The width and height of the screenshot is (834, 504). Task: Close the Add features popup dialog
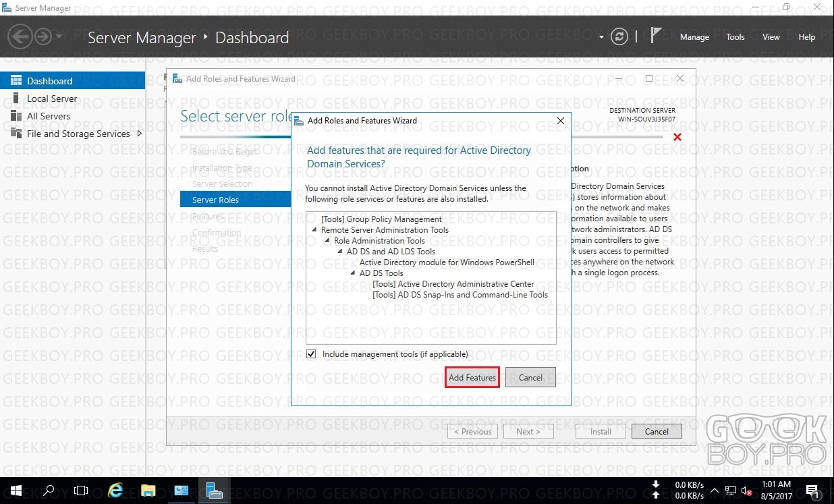pyautogui.click(x=561, y=121)
